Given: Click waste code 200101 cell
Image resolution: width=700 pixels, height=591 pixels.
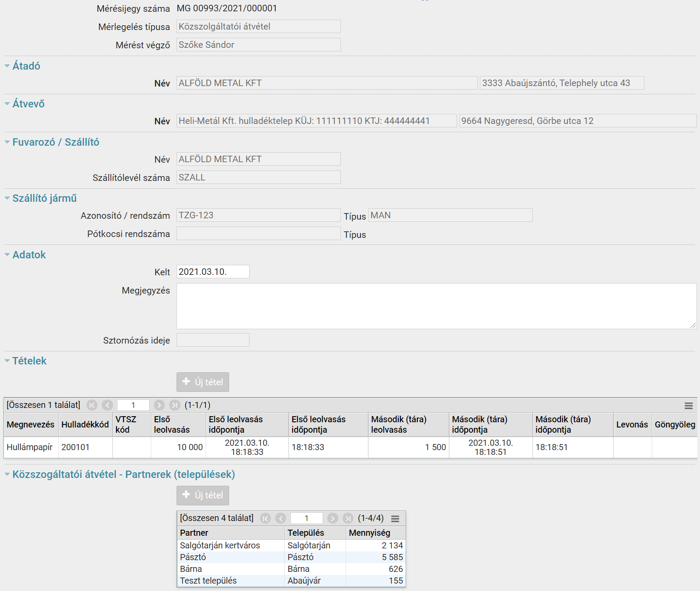Looking at the screenshot, I should point(85,447).
